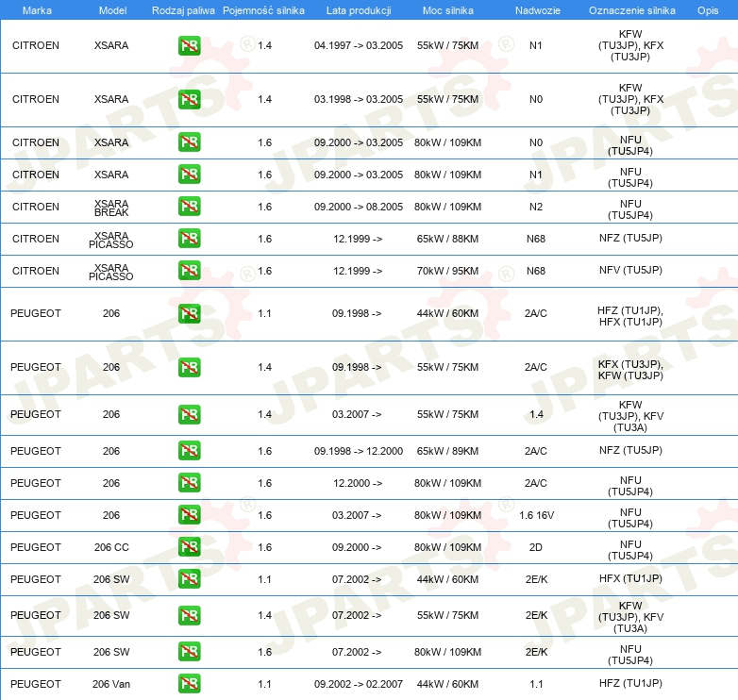
Task: Click the Rodzaj paliwa column header
Action: pyautogui.click(x=183, y=10)
